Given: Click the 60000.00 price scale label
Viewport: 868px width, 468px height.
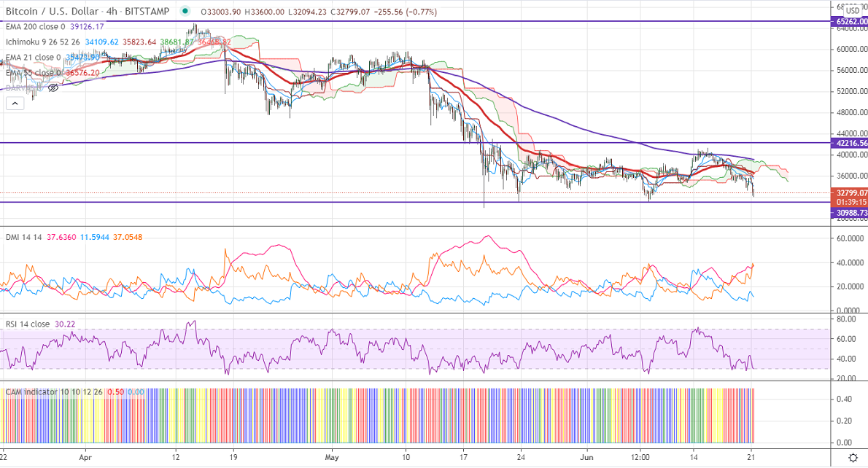Looking at the screenshot, I should (852, 50).
